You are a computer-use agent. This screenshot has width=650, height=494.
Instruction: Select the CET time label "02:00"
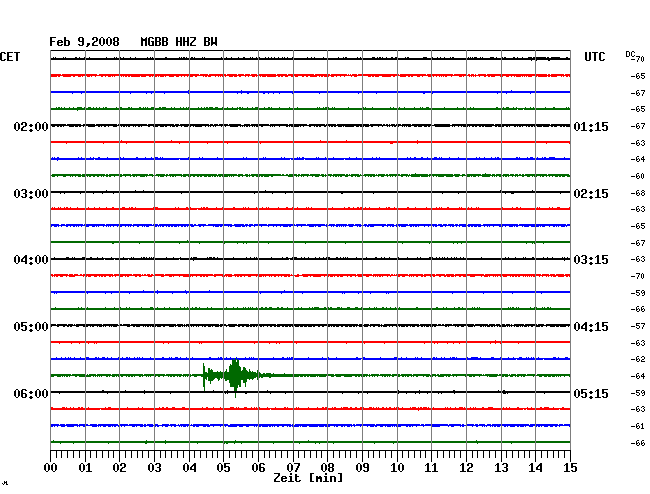(31, 126)
